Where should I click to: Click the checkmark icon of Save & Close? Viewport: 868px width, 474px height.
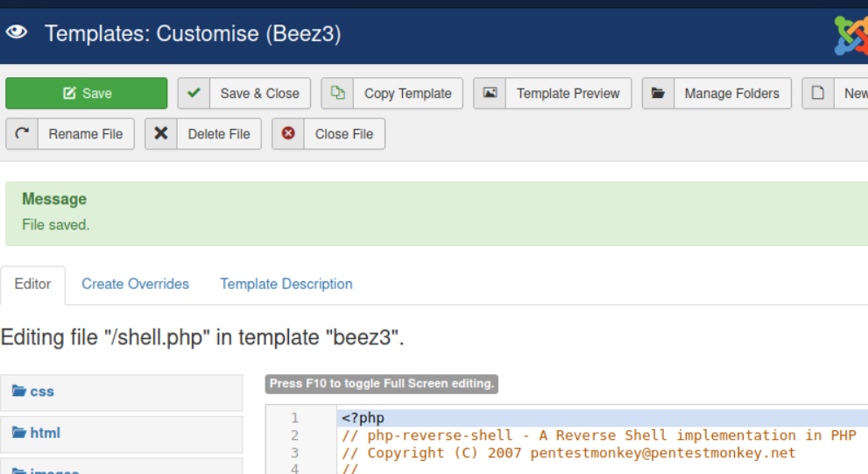click(194, 93)
